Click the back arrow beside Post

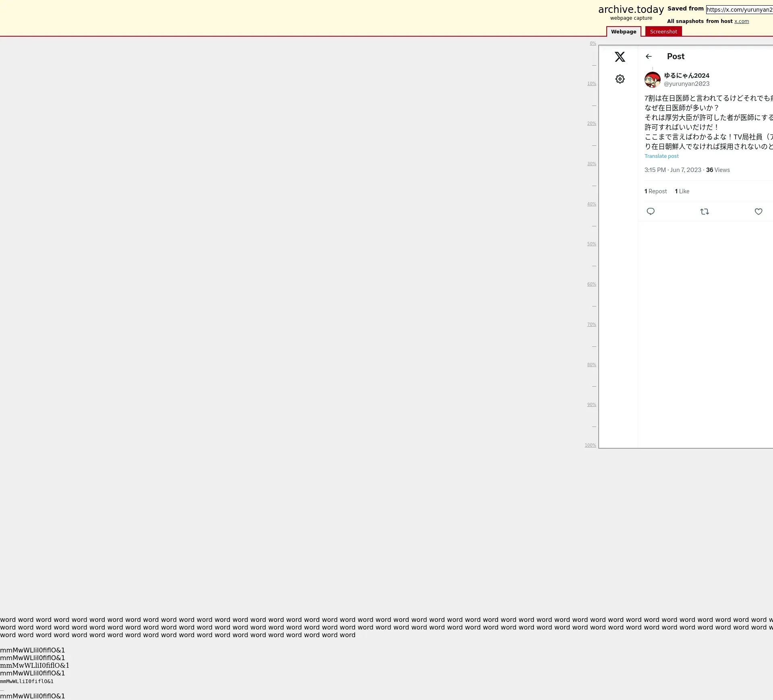coord(648,56)
